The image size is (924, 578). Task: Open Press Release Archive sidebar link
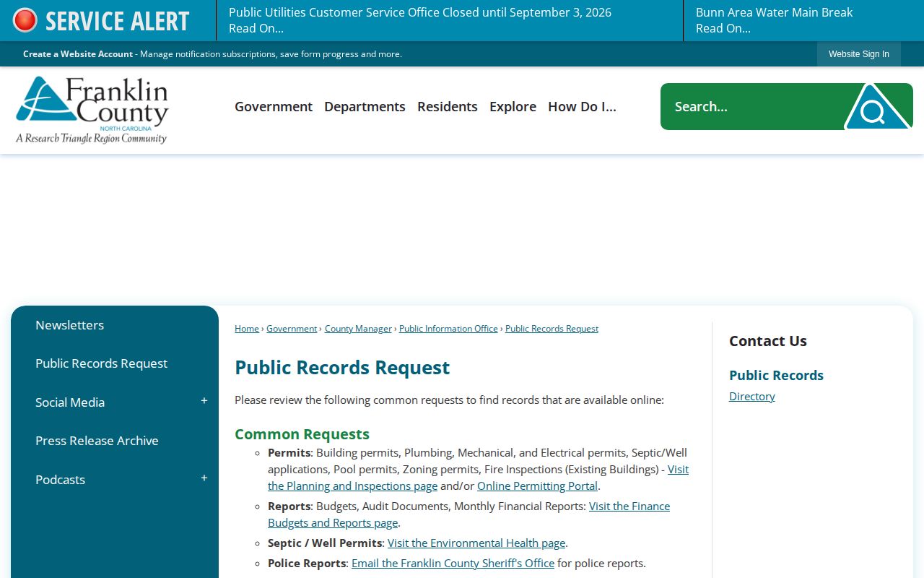point(97,441)
